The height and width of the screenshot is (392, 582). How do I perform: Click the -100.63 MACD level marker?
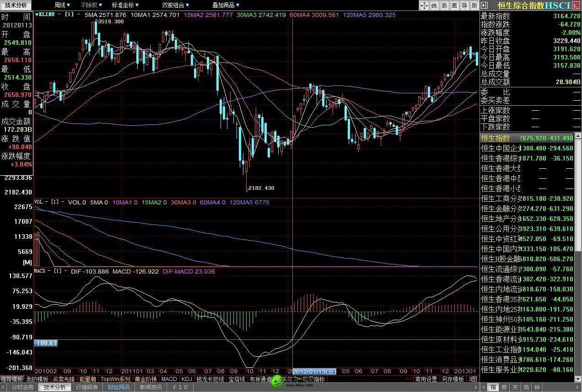pyautogui.click(x=46, y=343)
